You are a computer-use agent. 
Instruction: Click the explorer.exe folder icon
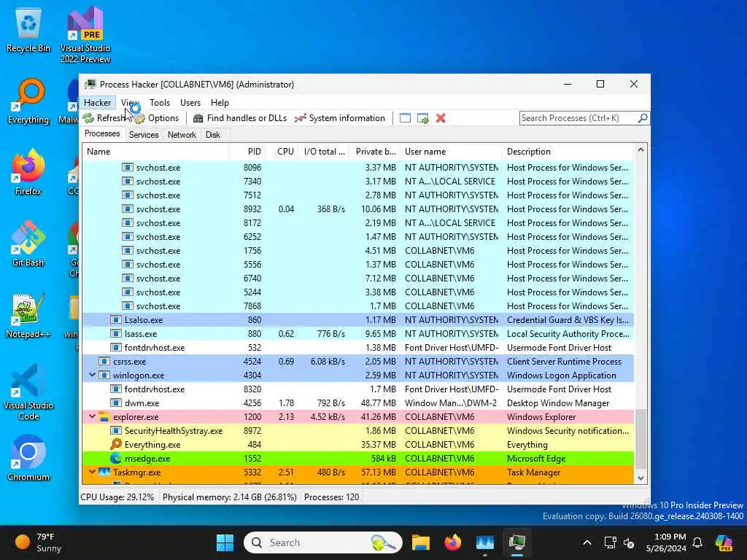104,417
